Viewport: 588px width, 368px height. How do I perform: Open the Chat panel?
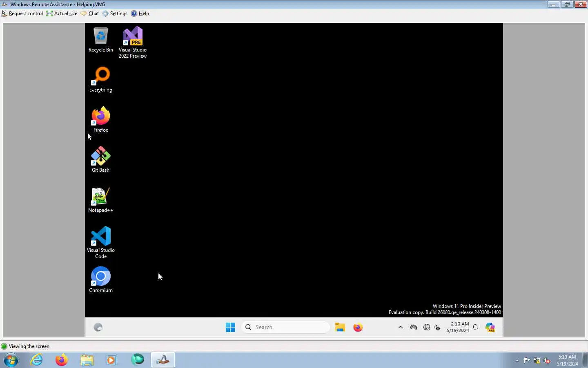click(90, 13)
